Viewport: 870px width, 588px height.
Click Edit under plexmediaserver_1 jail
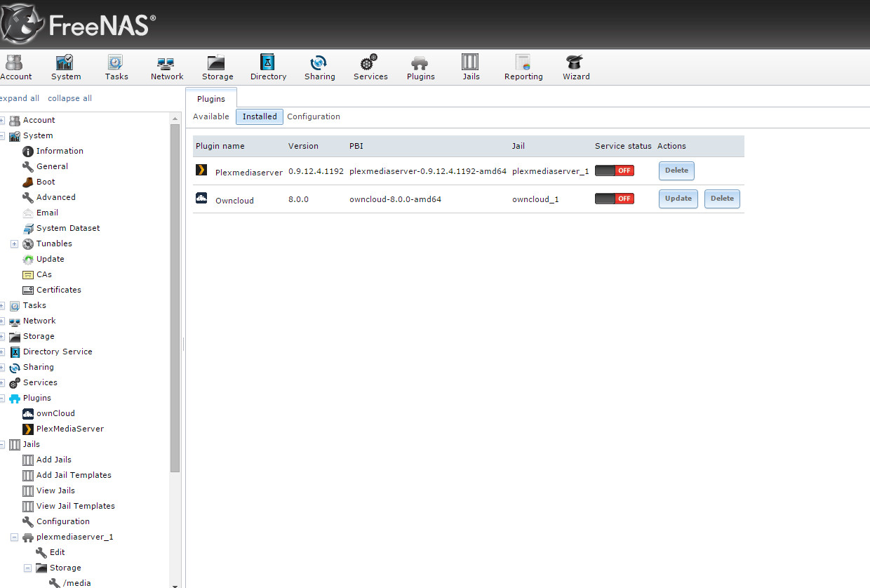(x=58, y=552)
